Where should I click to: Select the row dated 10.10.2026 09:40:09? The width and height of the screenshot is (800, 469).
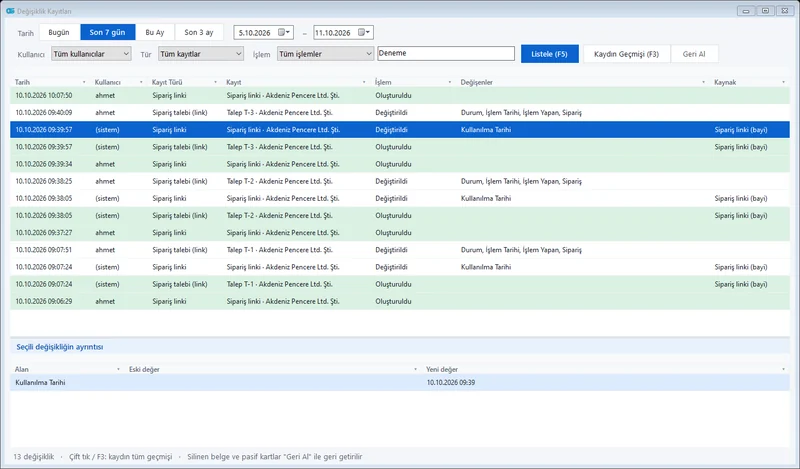click(x=399, y=113)
